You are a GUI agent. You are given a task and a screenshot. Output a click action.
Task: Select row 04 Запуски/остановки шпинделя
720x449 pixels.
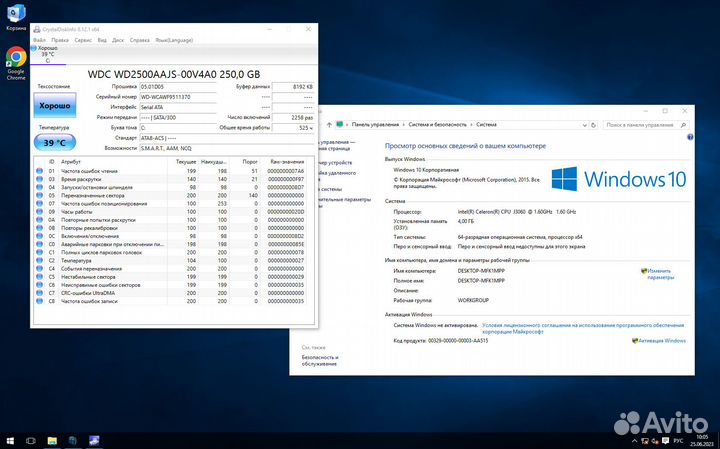(x=170, y=187)
